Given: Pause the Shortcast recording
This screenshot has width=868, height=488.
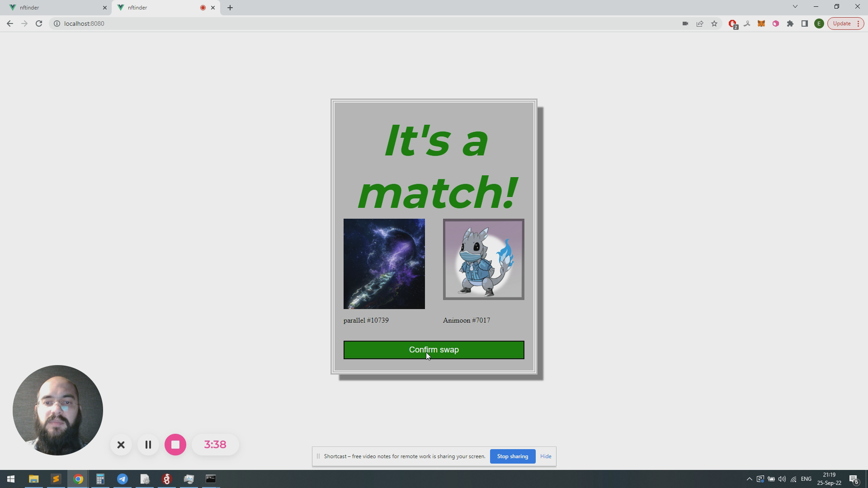Looking at the screenshot, I should click(148, 445).
